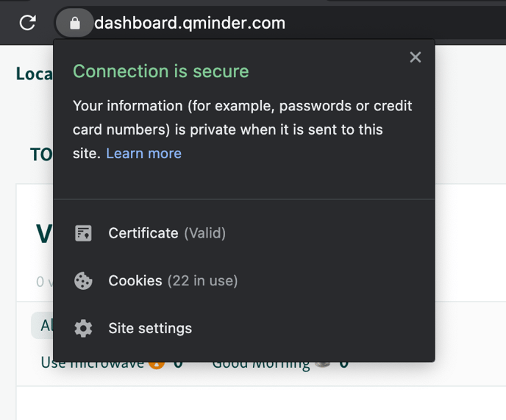Click the partially hidden Loca header text
This screenshot has height=420, width=506.
click(x=34, y=74)
